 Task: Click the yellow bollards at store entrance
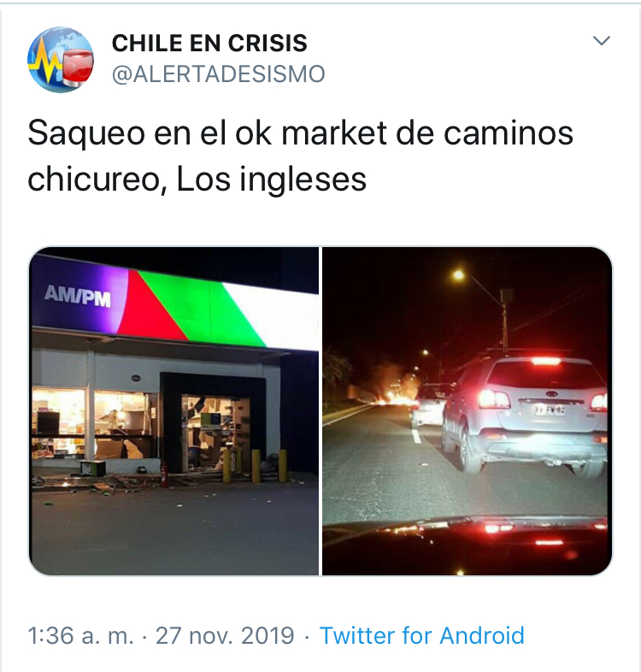coord(256,464)
